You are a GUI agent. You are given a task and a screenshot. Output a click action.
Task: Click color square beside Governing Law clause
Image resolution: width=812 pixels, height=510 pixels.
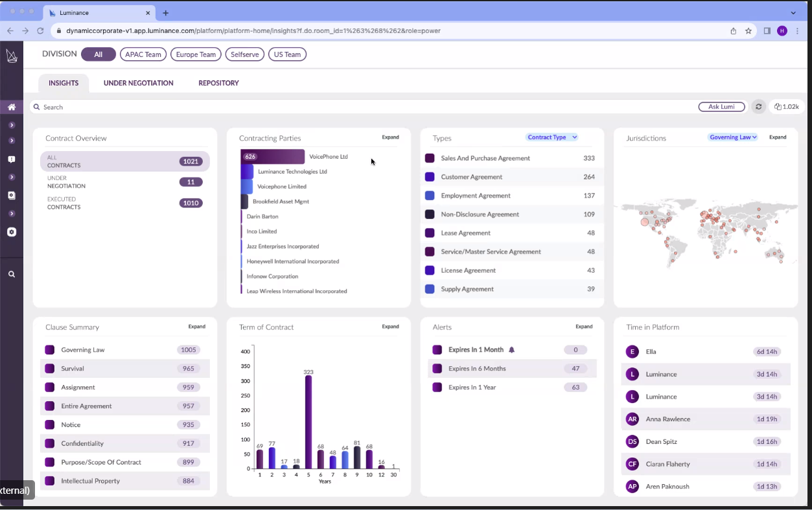coord(49,350)
